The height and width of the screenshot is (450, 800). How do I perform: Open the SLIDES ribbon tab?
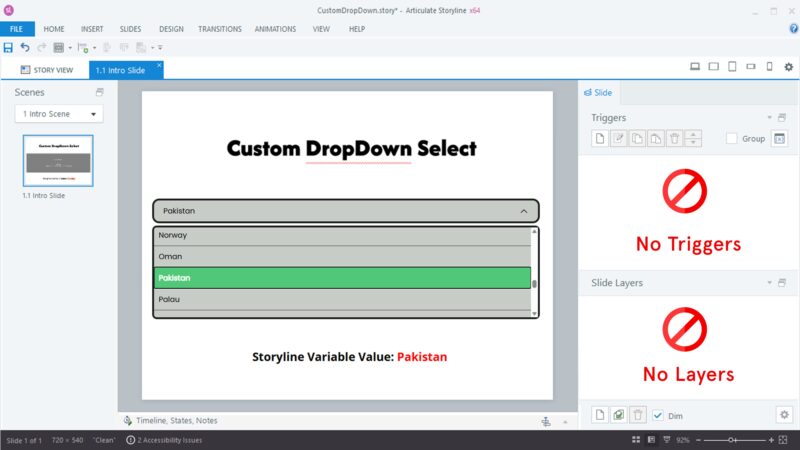coord(130,29)
